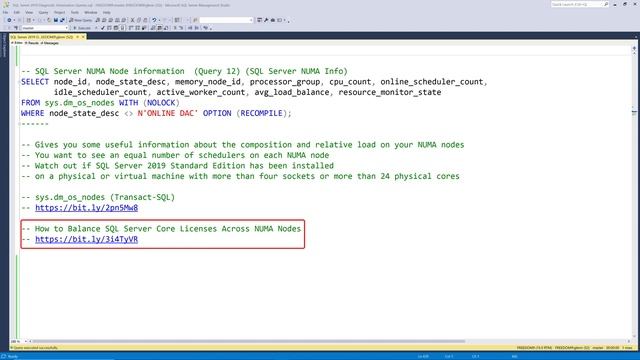Click the 'sys.dm_os_nodes' table name in the FROM clause

[80, 103]
